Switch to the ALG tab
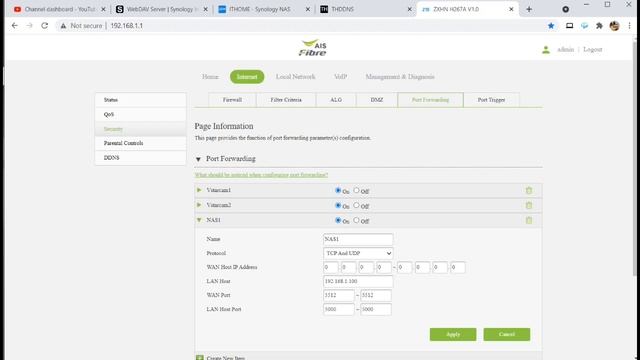The width and height of the screenshot is (640, 360). tap(336, 100)
